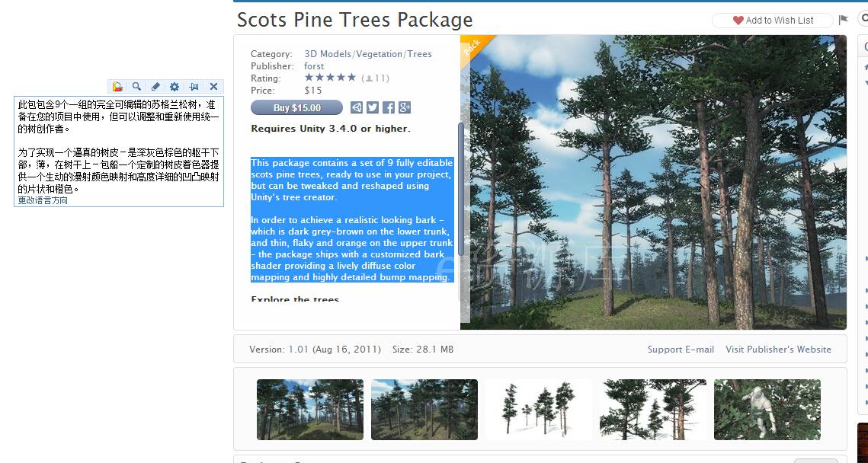Select the trees-on-white-background thumbnail
The width and height of the screenshot is (868, 463).
539,410
